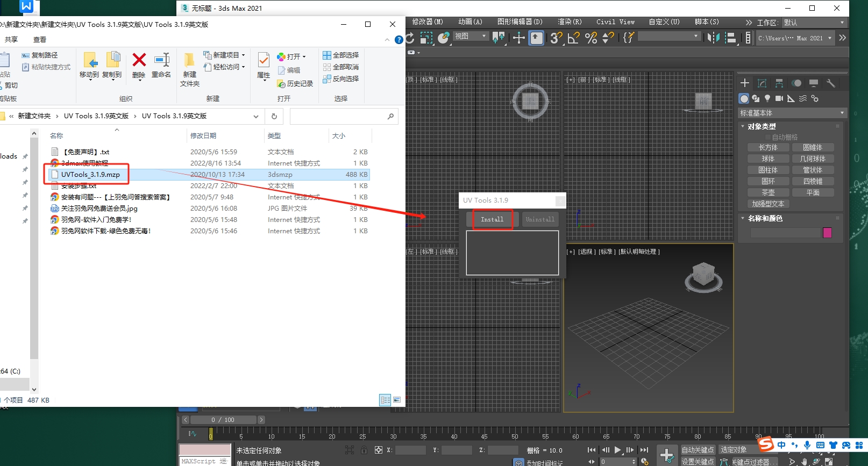Toggle the AutoGrid checkbox
868x466 pixels.
[768, 137]
